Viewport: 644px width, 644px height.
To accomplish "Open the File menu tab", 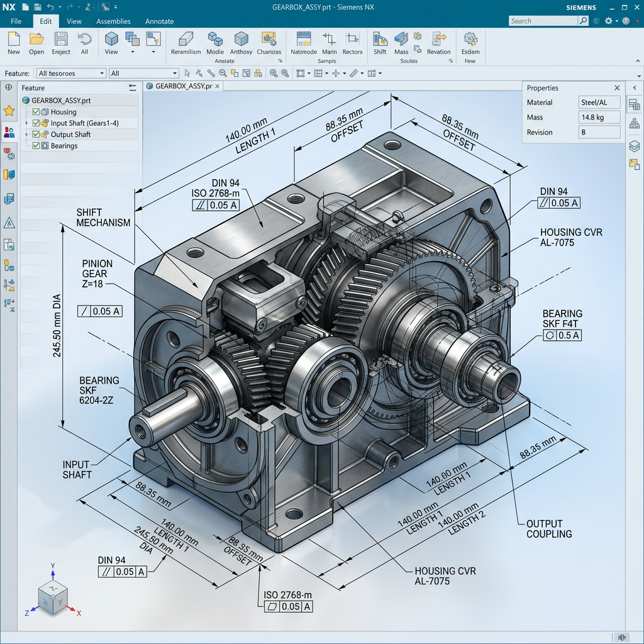I will click(16, 21).
